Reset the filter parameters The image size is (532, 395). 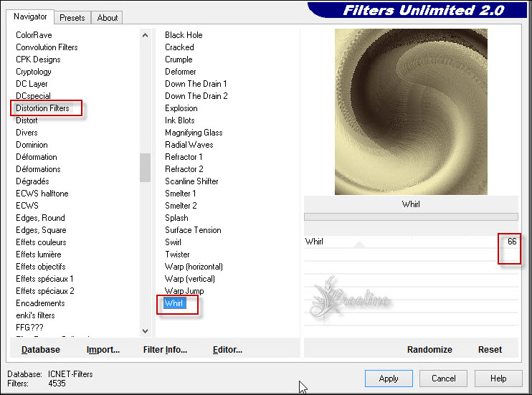point(490,350)
